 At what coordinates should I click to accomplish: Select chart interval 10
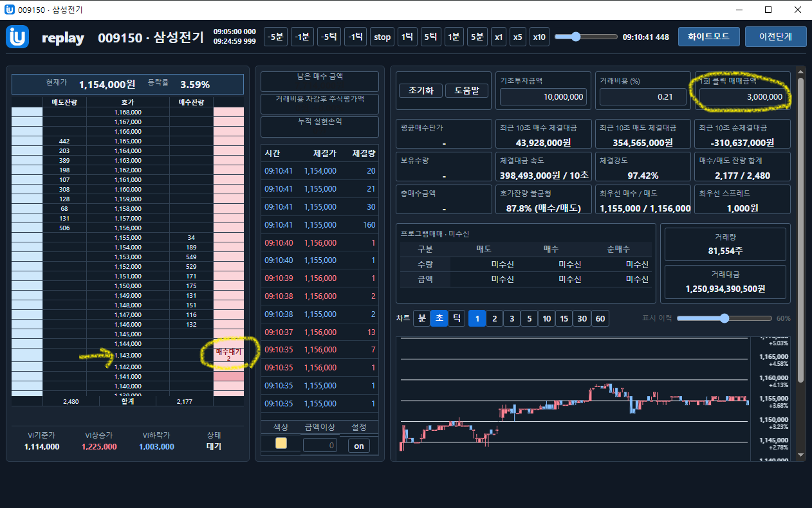click(x=547, y=318)
